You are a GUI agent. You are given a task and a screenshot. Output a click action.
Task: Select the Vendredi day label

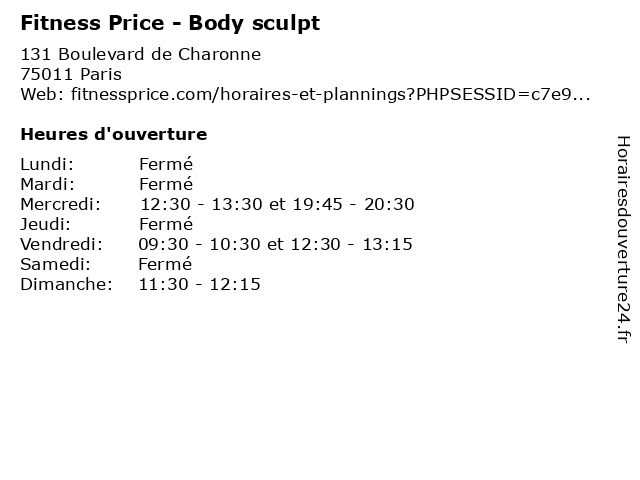tap(61, 244)
